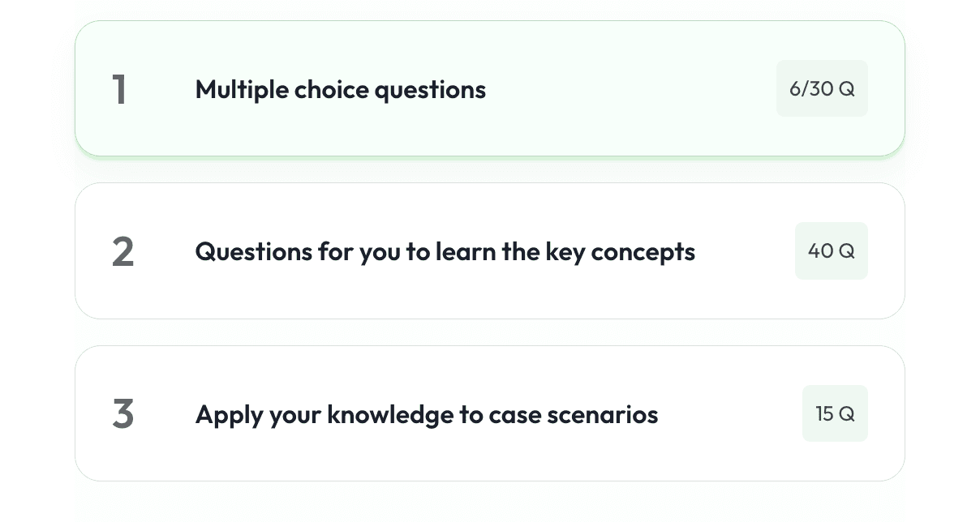Select the case scenarios title text
980x522 pixels.
click(x=427, y=413)
